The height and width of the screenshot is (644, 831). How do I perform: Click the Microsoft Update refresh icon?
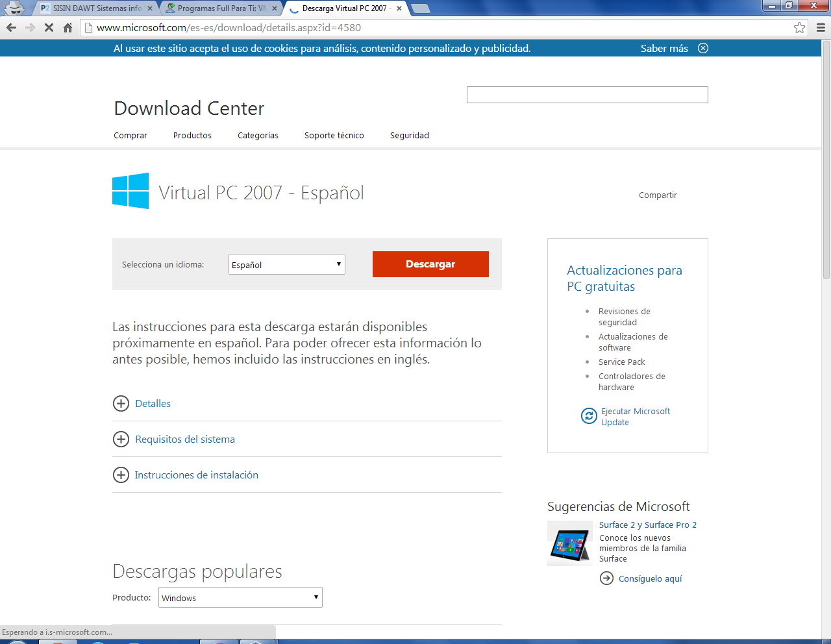(589, 415)
